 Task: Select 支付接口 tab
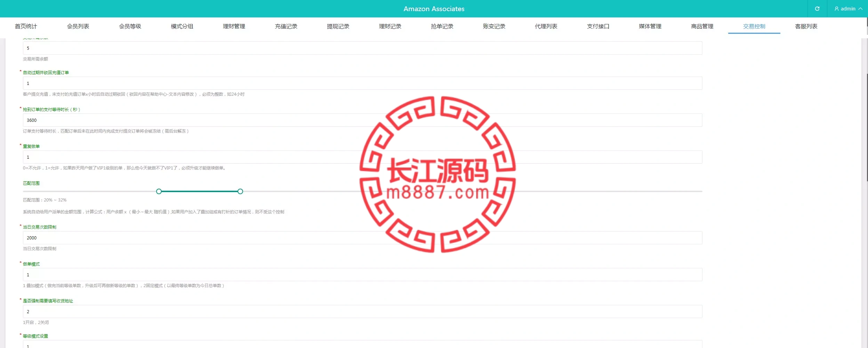coord(598,26)
